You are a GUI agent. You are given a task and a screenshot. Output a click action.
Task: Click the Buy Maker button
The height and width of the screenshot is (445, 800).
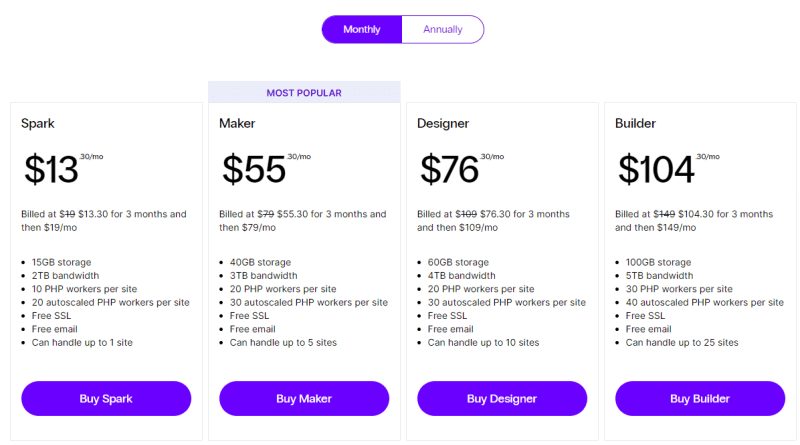[x=304, y=399]
